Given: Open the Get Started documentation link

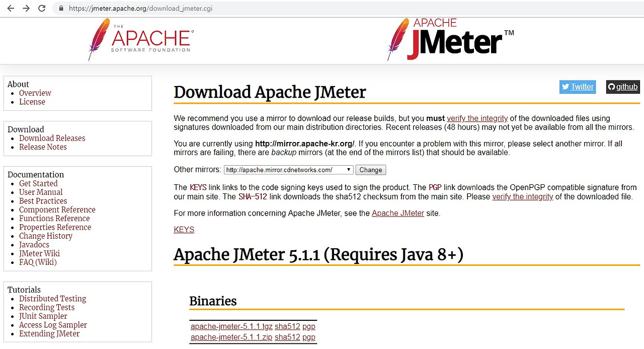Looking at the screenshot, I should [38, 183].
